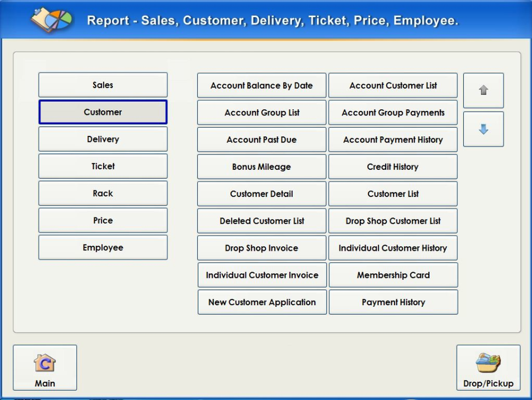Image resolution: width=532 pixels, height=400 pixels.
Task: Open the Drop/Pickup basket screen
Action: click(x=488, y=368)
